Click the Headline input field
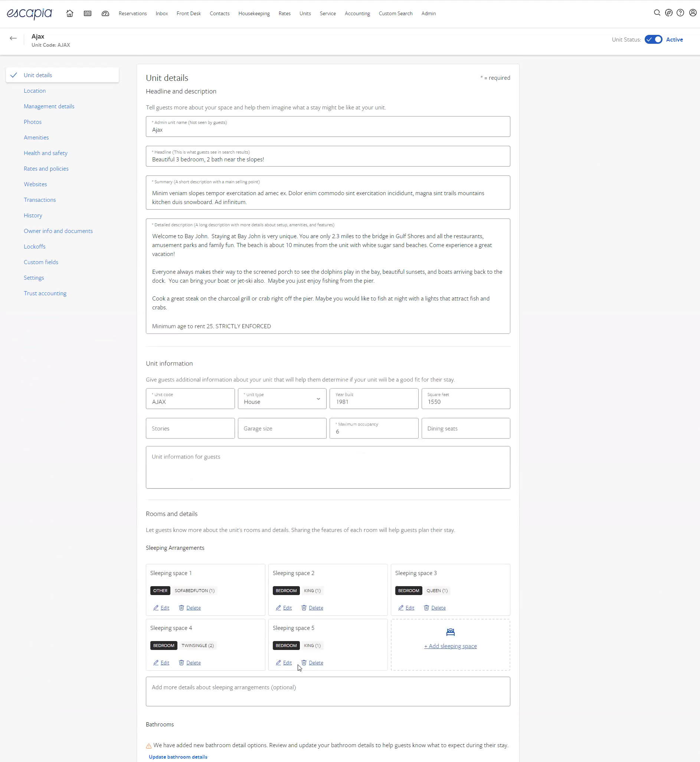This screenshot has width=700, height=762. [x=328, y=156]
